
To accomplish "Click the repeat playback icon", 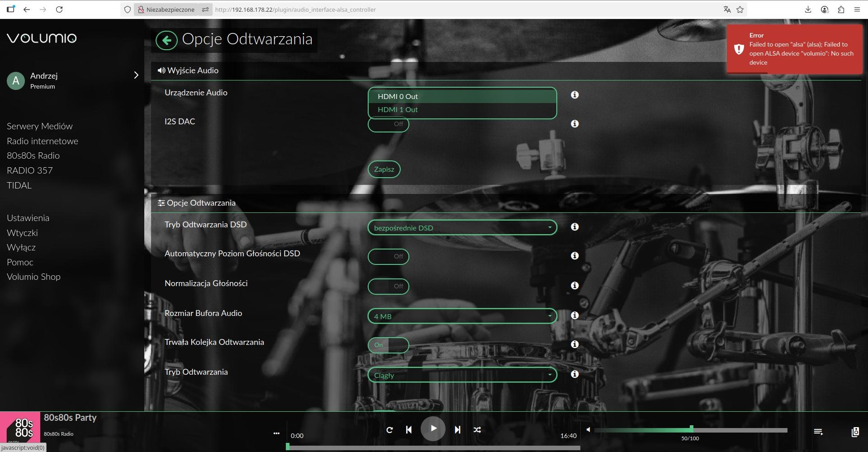I will click(389, 430).
